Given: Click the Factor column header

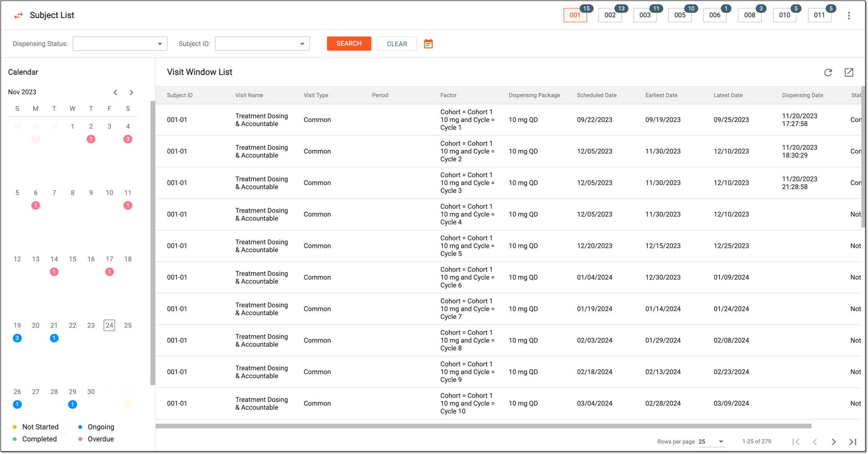Looking at the screenshot, I should coord(448,95).
